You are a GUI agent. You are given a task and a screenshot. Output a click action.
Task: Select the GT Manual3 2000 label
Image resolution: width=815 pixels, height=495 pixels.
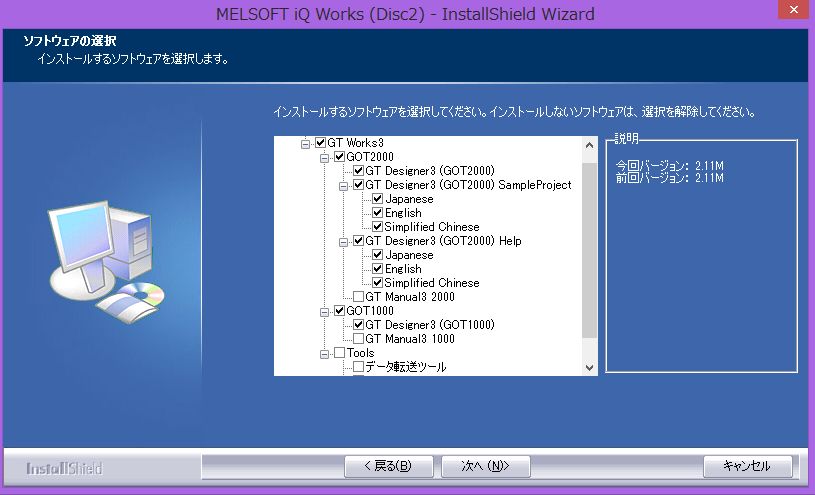pyautogui.click(x=410, y=297)
